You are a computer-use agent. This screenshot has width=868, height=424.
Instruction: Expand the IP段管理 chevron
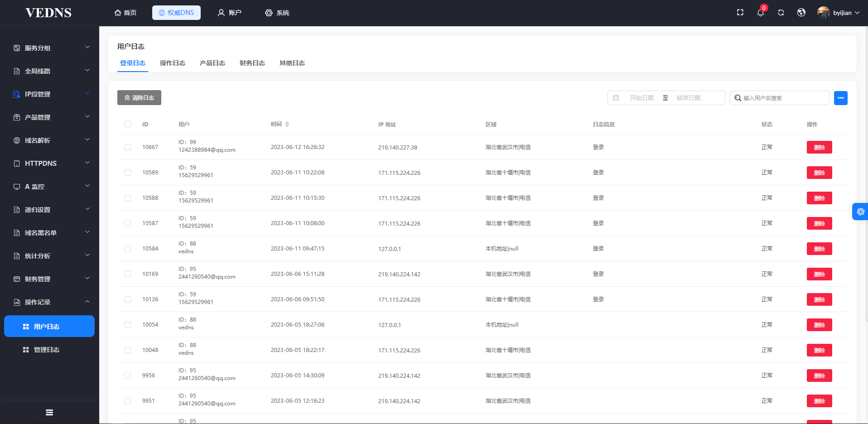[x=87, y=93]
